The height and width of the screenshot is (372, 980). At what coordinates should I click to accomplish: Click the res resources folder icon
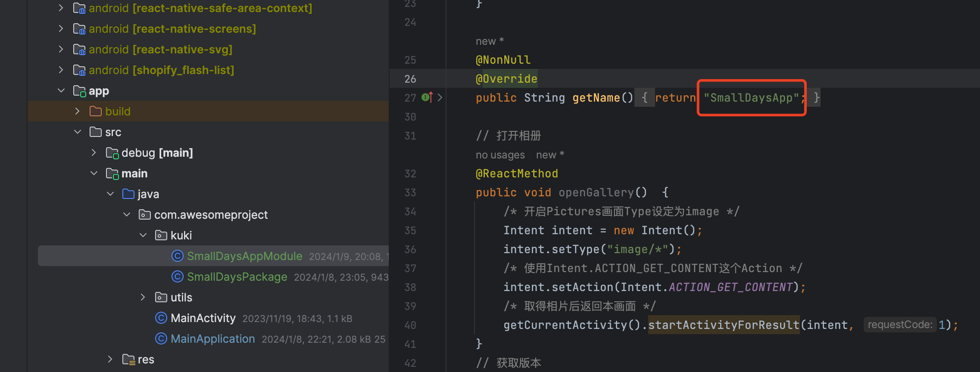(128, 360)
